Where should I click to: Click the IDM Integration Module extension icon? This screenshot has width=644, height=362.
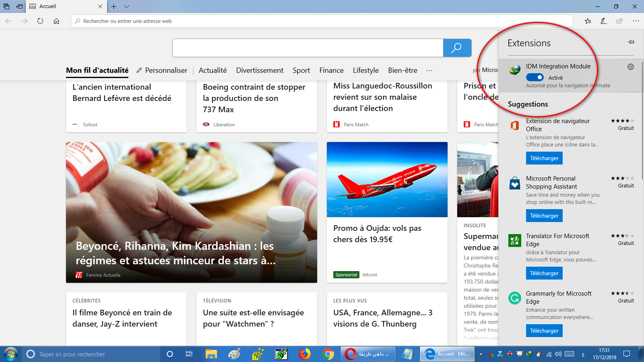tap(515, 70)
